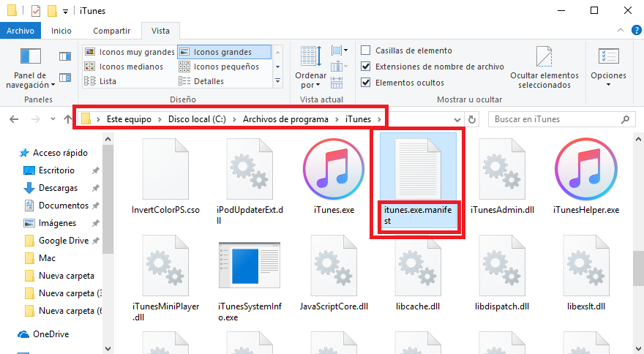This screenshot has height=354, width=644.
Task: Open the Ordenar por sort menu
Action: click(x=311, y=68)
